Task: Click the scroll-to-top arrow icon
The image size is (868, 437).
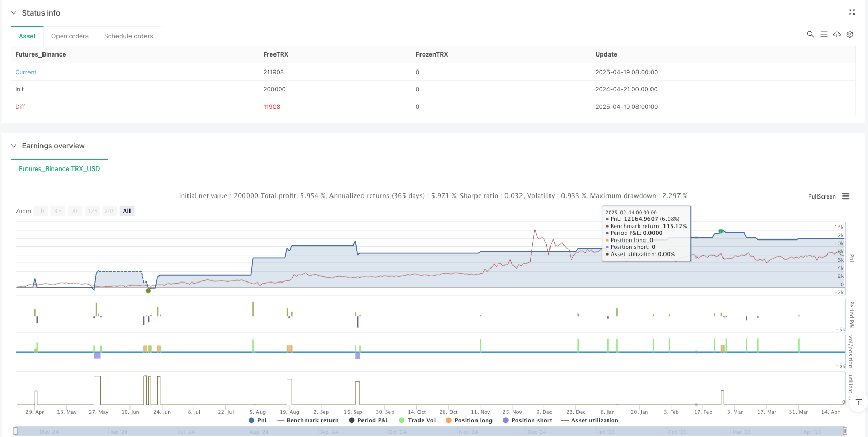Action: [858, 402]
